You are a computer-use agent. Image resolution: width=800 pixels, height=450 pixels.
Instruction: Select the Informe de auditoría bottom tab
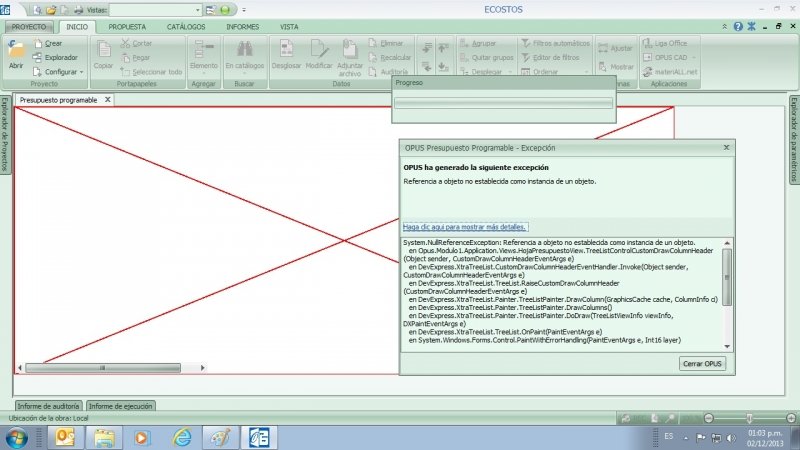pyautogui.click(x=48, y=406)
